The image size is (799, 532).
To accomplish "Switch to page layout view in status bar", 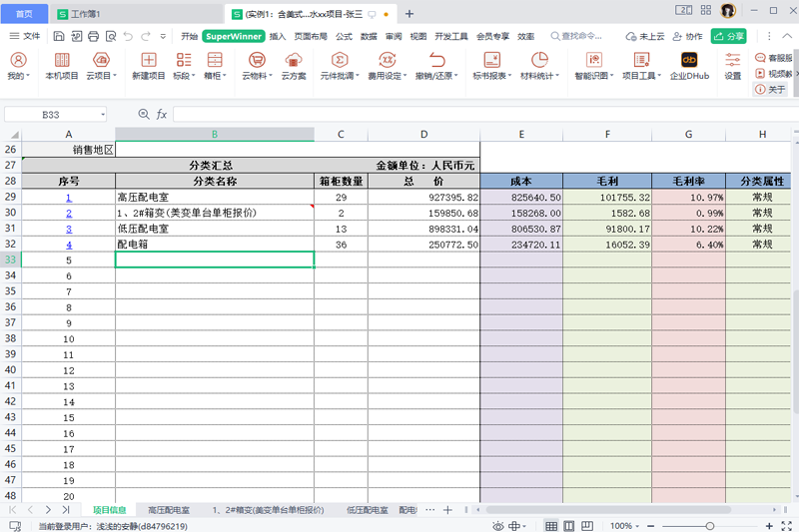I will click(x=567, y=526).
